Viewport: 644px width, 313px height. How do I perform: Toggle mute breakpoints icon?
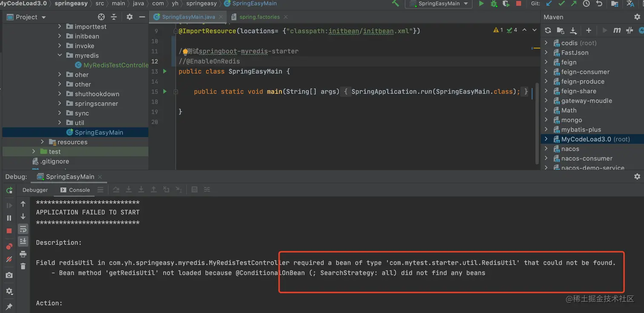coord(9,259)
